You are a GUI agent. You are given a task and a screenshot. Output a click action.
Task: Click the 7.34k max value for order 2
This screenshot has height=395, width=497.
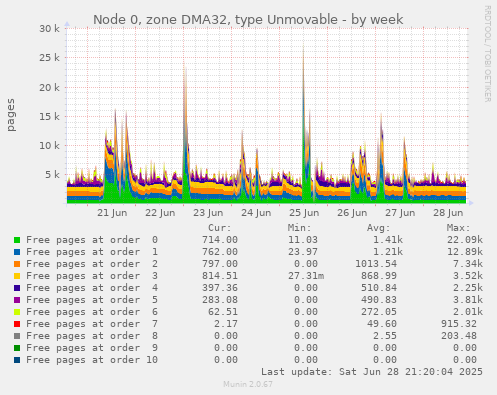pos(468,264)
